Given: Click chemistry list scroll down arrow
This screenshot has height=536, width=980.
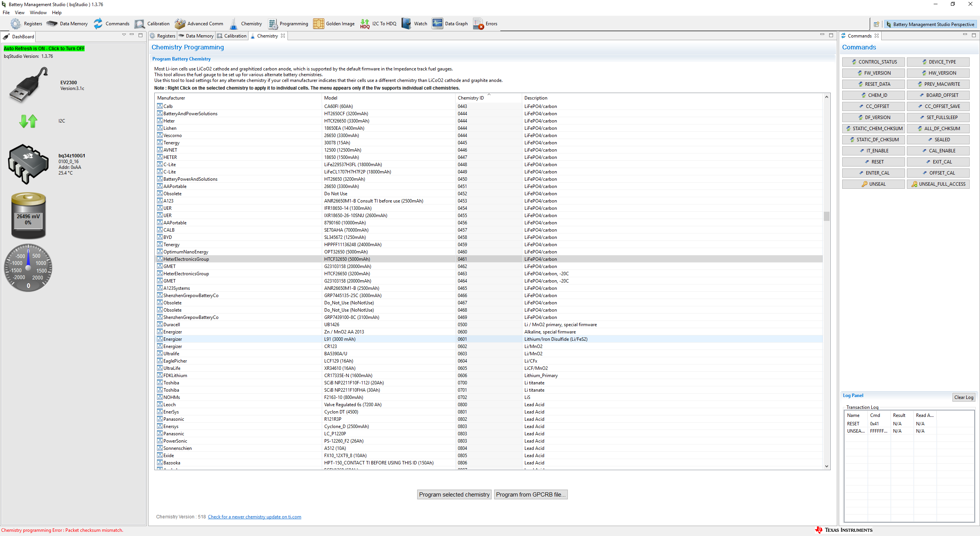Looking at the screenshot, I should click(826, 466).
